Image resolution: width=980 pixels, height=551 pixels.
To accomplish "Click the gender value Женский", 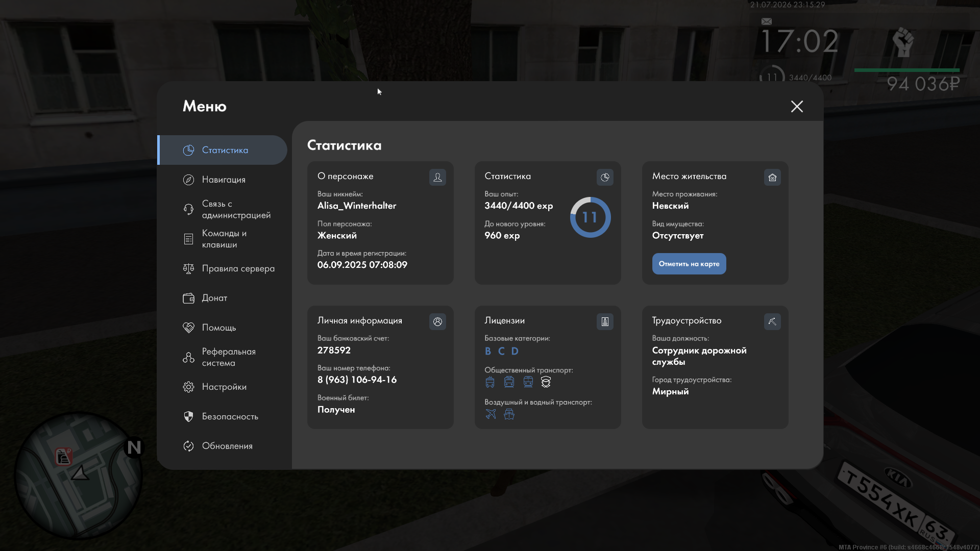I will (337, 235).
